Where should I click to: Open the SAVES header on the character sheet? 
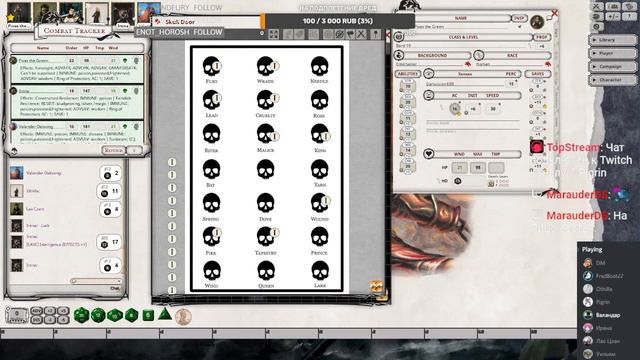[x=538, y=74]
